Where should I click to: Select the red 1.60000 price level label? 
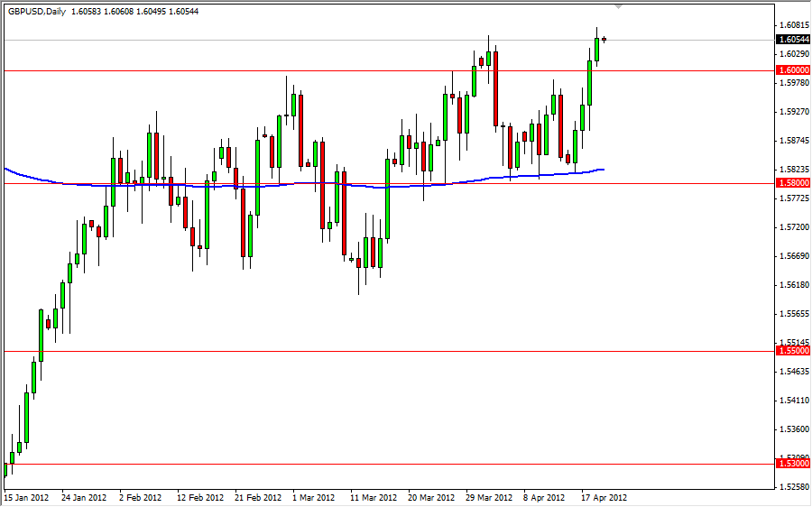793,69
